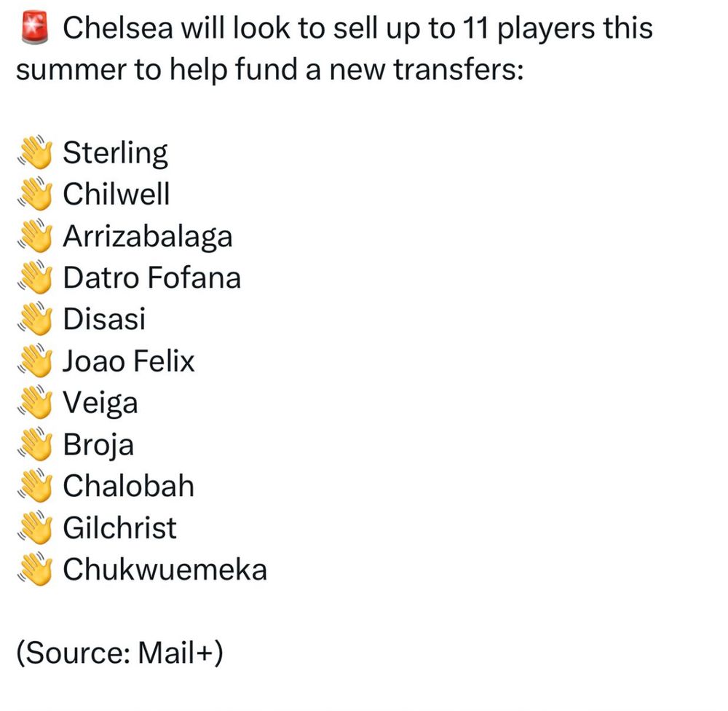Tap the Joao Felix text
Viewport: 728px width, 711px height.
pos(129,361)
